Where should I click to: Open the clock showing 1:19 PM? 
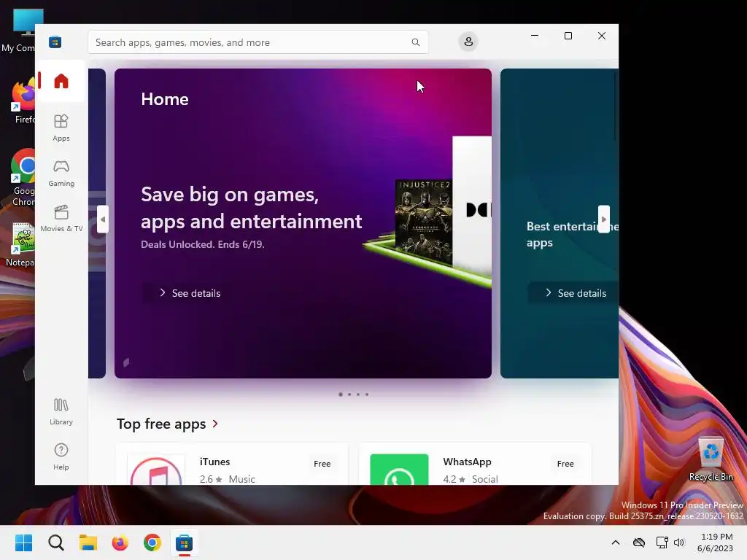pyautogui.click(x=715, y=542)
